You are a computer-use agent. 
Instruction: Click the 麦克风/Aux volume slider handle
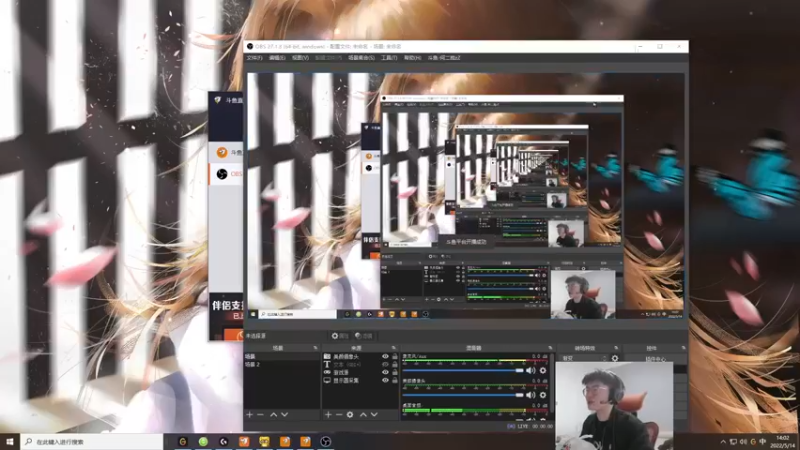click(x=519, y=370)
